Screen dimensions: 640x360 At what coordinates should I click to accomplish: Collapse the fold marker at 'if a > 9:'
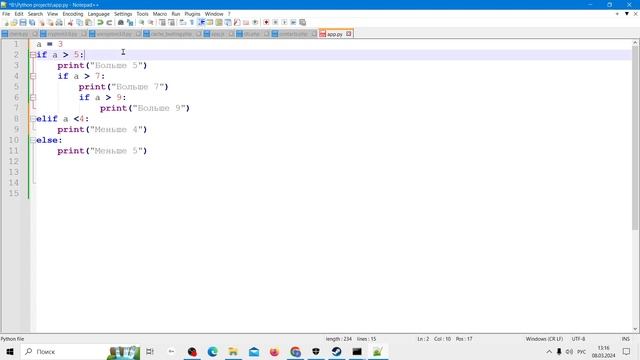(x=33, y=97)
